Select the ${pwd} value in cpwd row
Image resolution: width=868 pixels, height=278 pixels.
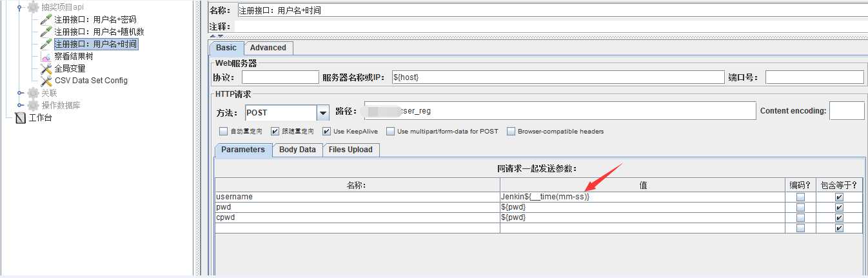tap(642, 217)
